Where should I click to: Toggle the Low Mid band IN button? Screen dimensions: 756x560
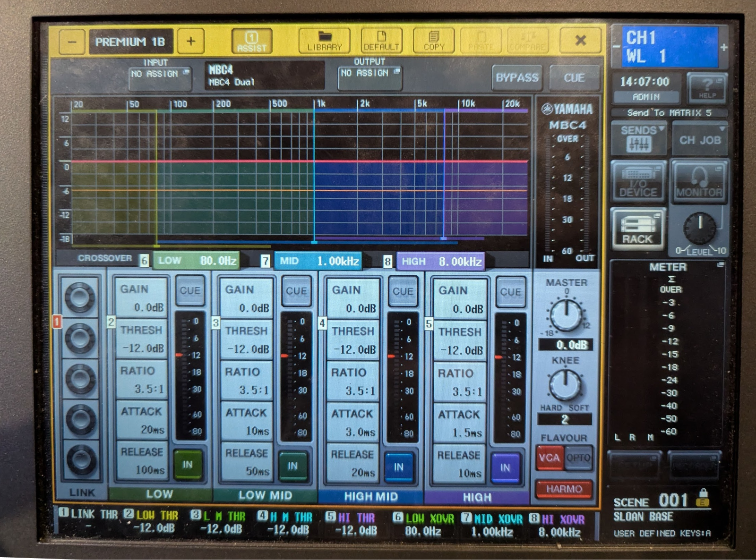(293, 467)
